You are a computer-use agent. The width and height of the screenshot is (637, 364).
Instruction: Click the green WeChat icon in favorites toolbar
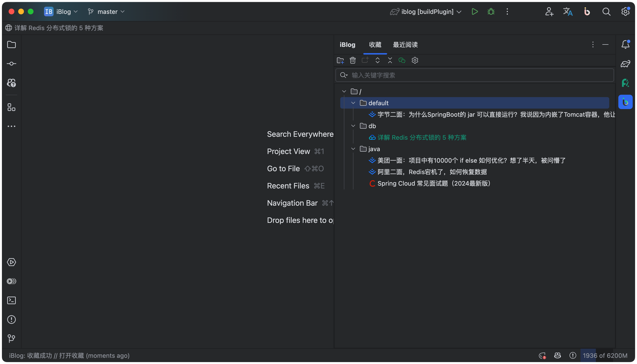tap(402, 60)
